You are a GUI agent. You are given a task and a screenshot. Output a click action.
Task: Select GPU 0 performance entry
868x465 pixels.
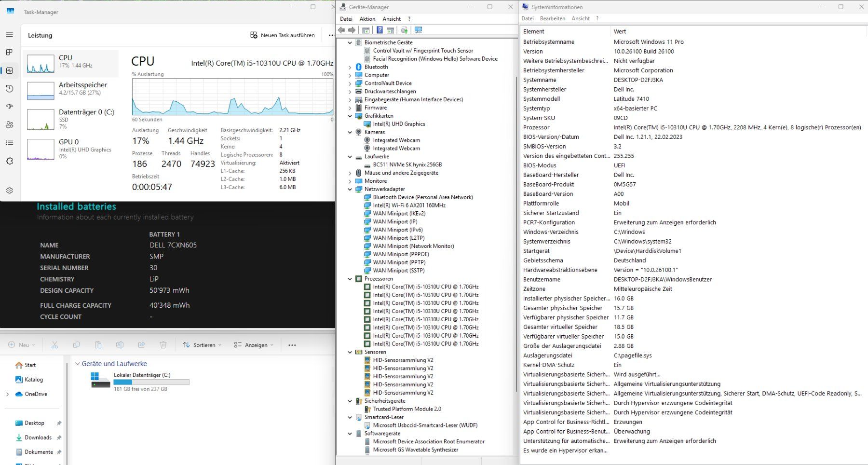pyautogui.click(x=70, y=149)
